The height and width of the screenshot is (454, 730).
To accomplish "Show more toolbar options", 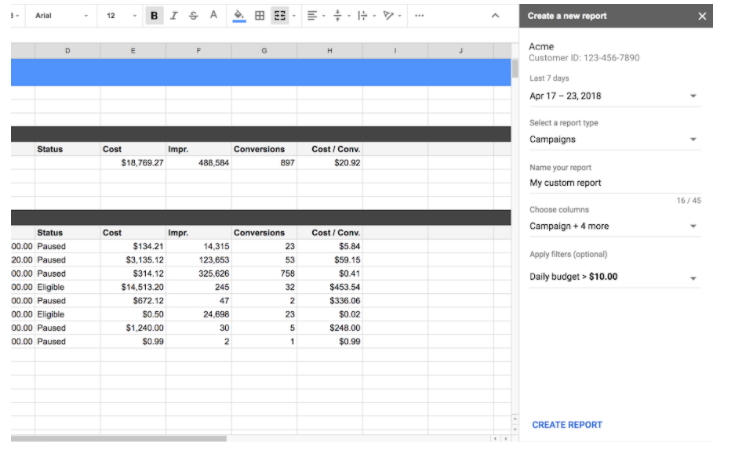I will pyautogui.click(x=418, y=16).
